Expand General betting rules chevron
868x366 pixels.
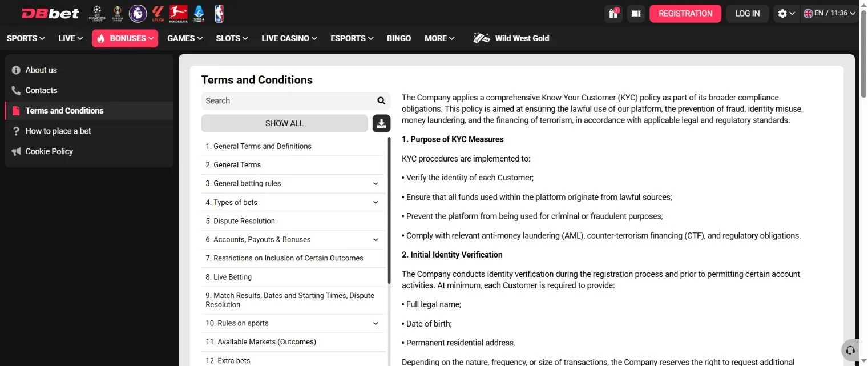(x=376, y=184)
